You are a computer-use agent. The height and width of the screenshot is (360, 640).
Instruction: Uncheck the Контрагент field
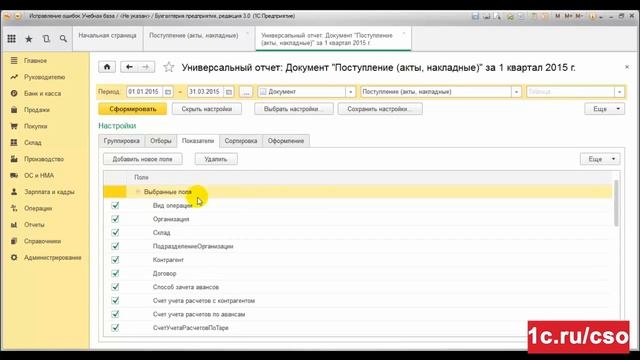(x=115, y=260)
